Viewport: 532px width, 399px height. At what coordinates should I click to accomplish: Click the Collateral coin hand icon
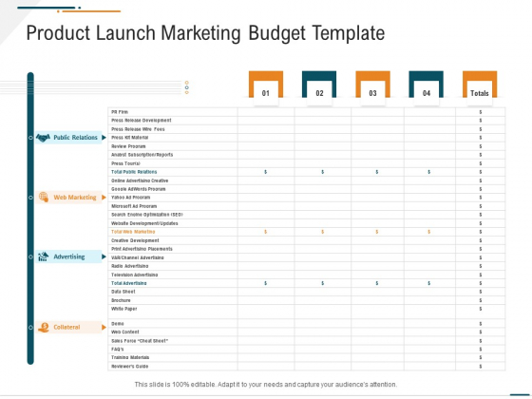[44, 327]
